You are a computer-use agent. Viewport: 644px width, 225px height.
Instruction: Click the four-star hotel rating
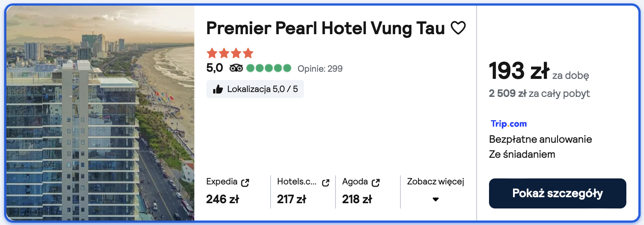click(230, 53)
